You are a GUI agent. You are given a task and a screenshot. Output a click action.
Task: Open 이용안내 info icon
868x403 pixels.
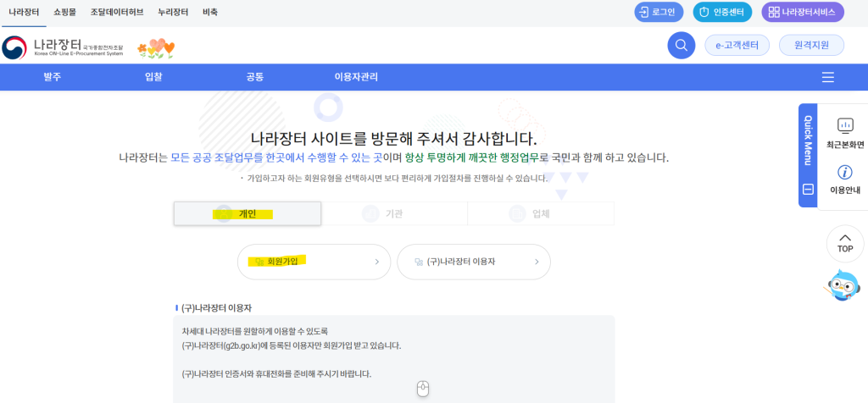point(845,179)
